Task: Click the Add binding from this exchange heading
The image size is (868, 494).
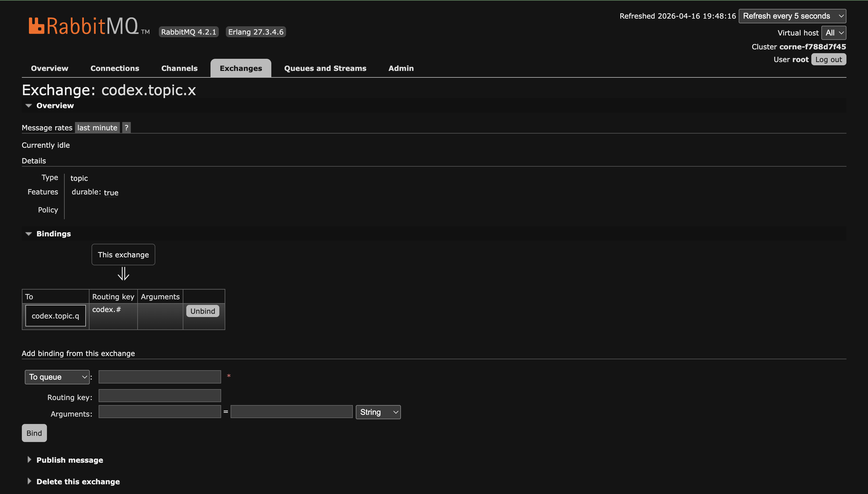Action: point(78,354)
